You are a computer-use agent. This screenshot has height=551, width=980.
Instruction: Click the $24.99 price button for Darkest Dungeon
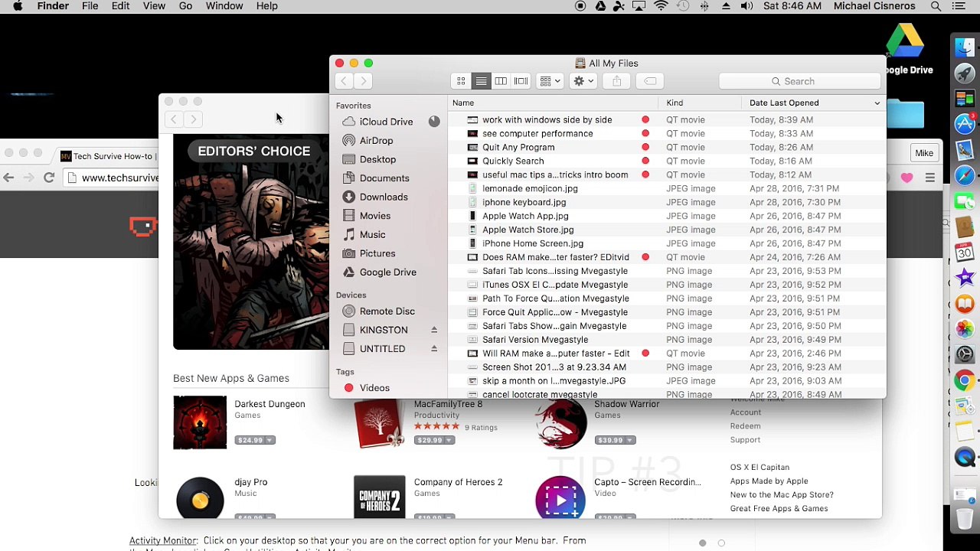255,440
